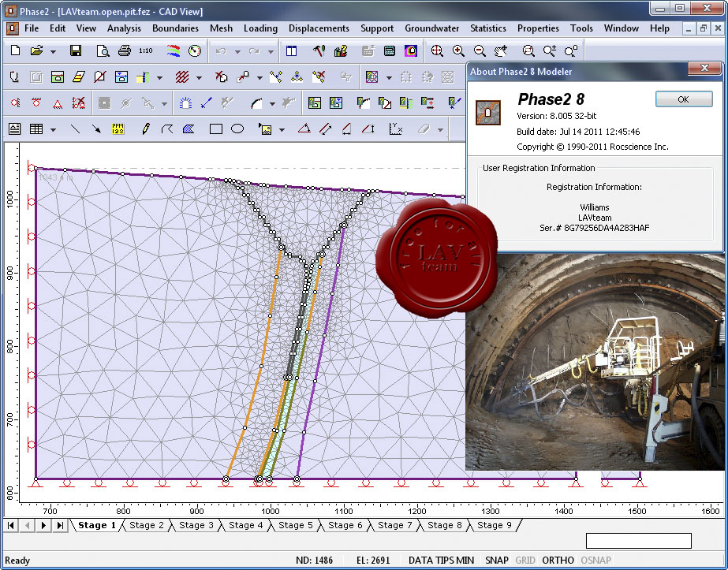The image size is (728, 570).
Task: Click OK in About Phase2 dialog
Action: (683, 99)
